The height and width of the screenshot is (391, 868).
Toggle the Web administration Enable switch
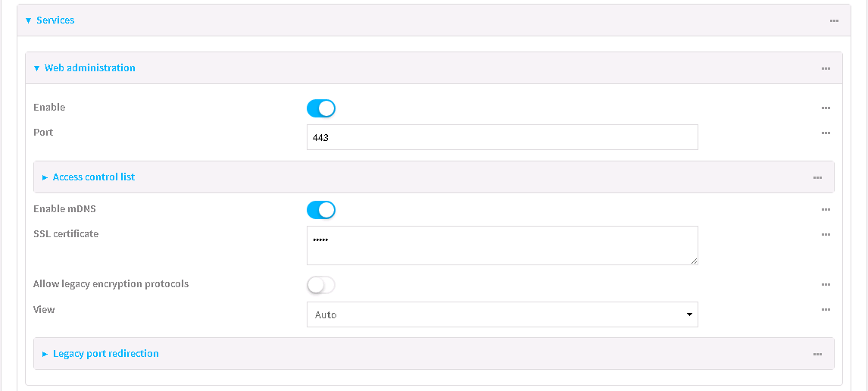[x=321, y=108]
